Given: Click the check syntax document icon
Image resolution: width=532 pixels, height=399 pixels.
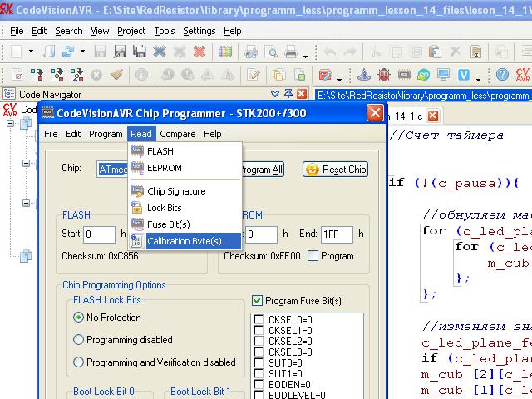Looking at the screenshot, I should (x=17, y=74).
